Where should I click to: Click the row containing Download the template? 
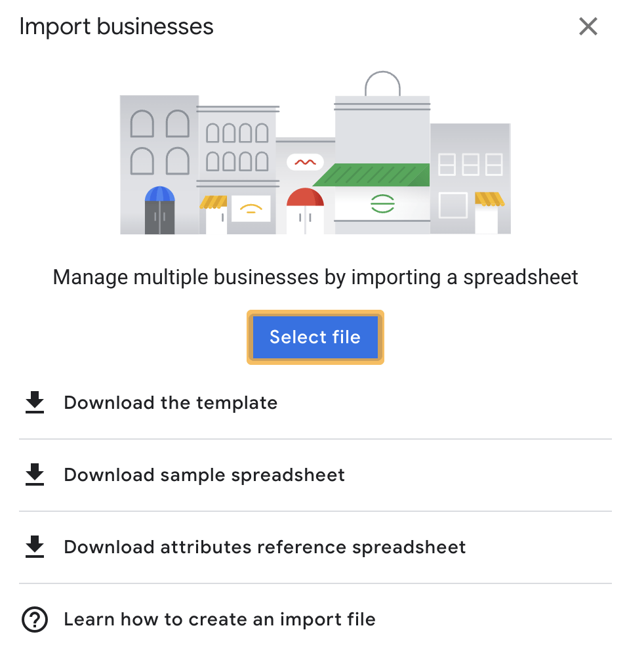pos(315,402)
